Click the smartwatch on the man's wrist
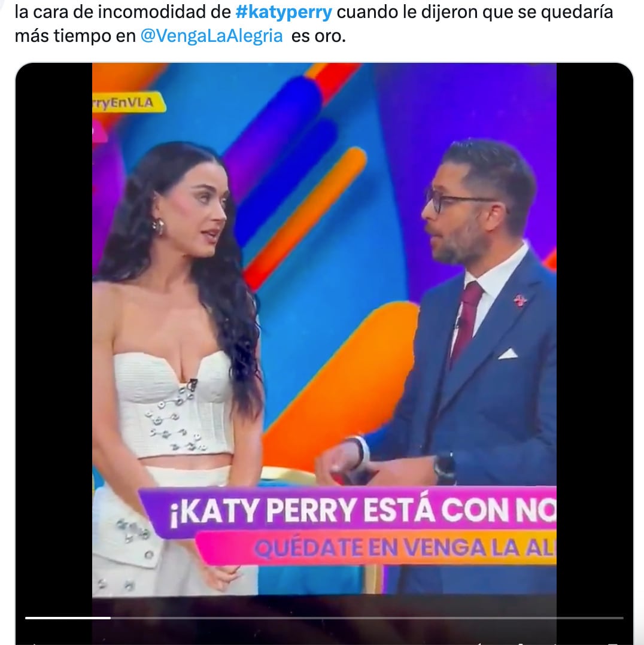644x645 pixels. [445, 469]
